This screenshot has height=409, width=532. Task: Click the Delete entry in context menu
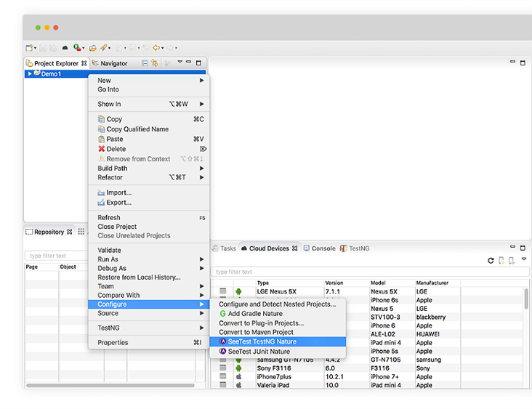[x=149, y=149]
